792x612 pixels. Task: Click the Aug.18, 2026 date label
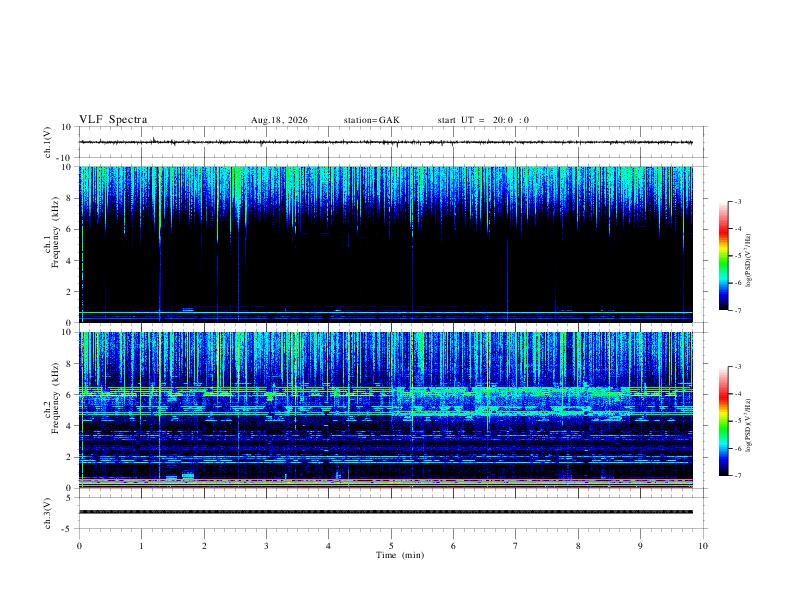point(279,120)
